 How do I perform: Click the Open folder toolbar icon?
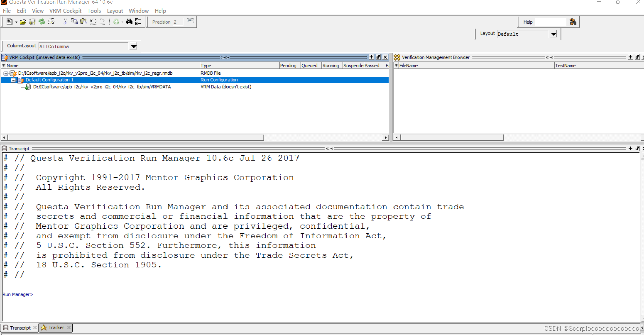coord(23,22)
